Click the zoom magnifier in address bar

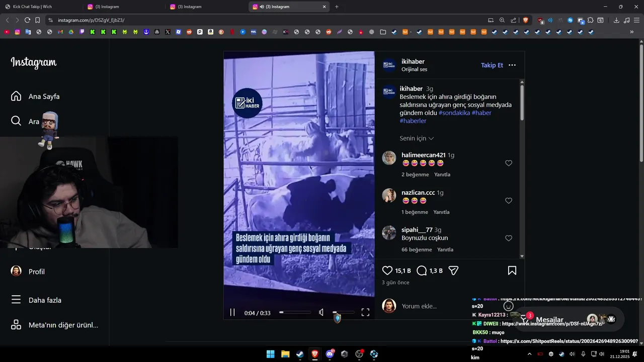502,20
